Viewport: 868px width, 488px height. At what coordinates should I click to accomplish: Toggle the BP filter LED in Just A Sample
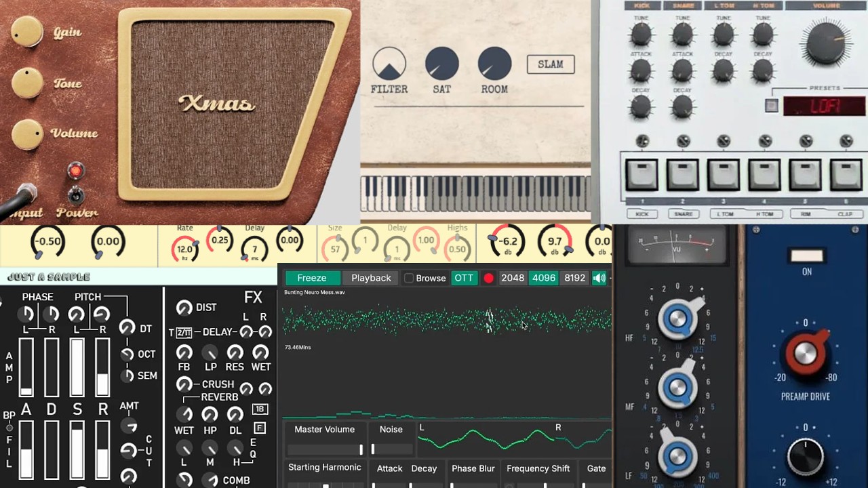coord(9,428)
